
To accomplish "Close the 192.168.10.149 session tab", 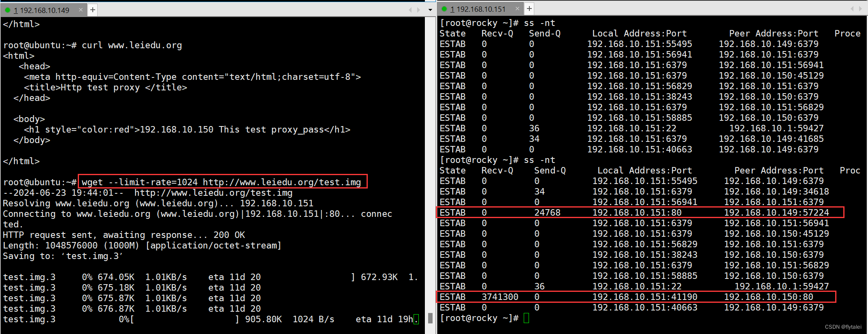I will tap(81, 10).
